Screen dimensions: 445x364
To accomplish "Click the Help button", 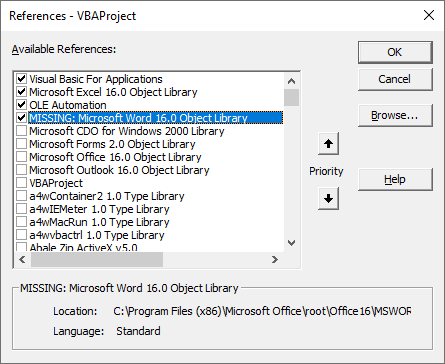I will pyautogui.click(x=395, y=179).
